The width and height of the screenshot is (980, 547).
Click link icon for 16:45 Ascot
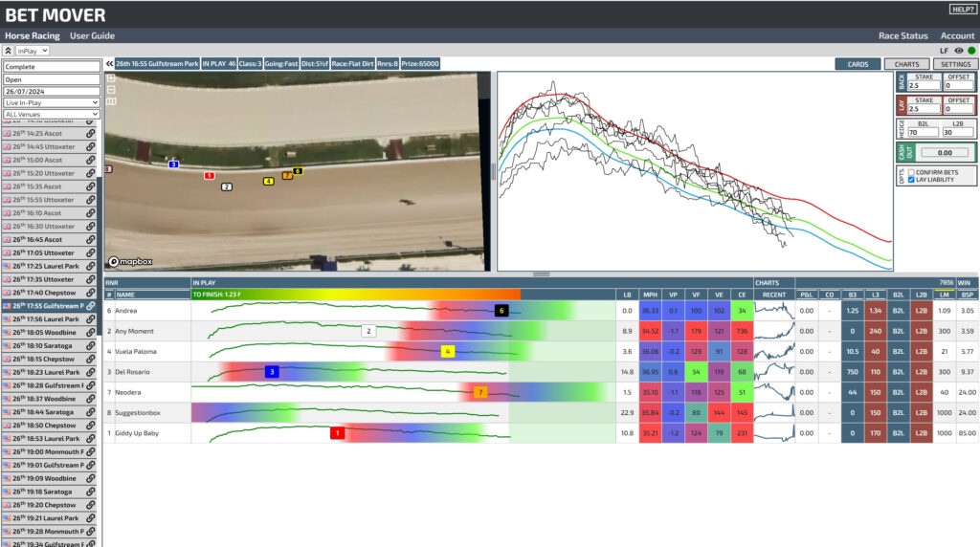pyautogui.click(x=91, y=239)
